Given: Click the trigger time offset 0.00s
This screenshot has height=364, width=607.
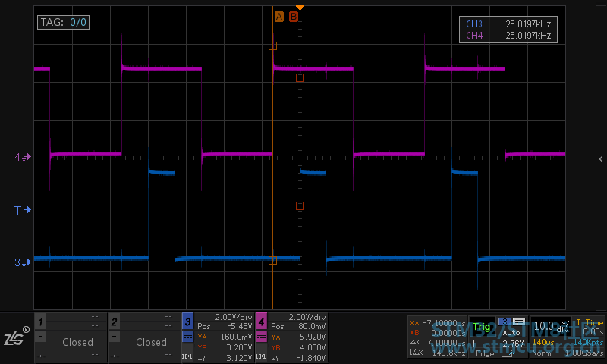Looking at the screenshot, I should [593, 332].
